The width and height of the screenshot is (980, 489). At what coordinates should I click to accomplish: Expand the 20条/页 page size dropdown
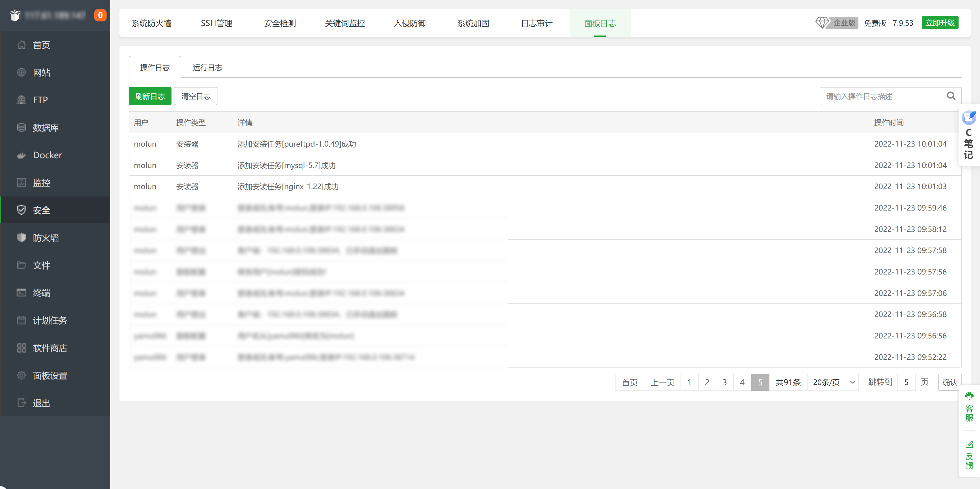(x=832, y=382)
